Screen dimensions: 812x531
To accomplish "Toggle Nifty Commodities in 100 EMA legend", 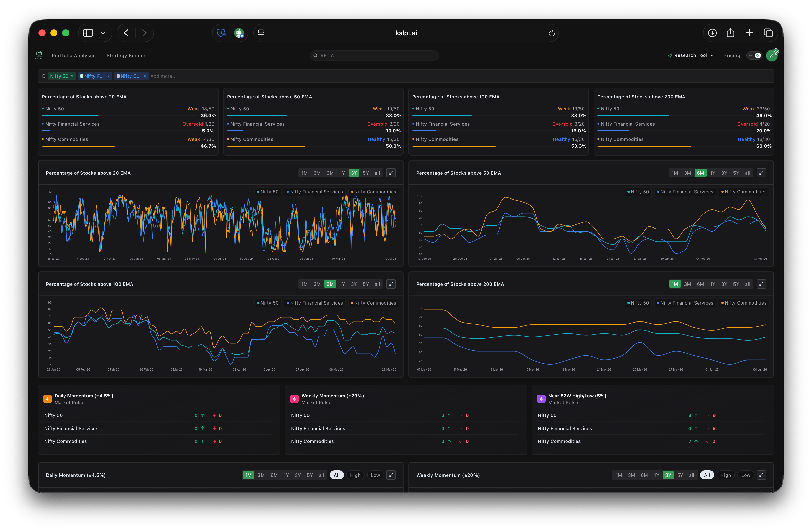I will (x=374, y=303).
